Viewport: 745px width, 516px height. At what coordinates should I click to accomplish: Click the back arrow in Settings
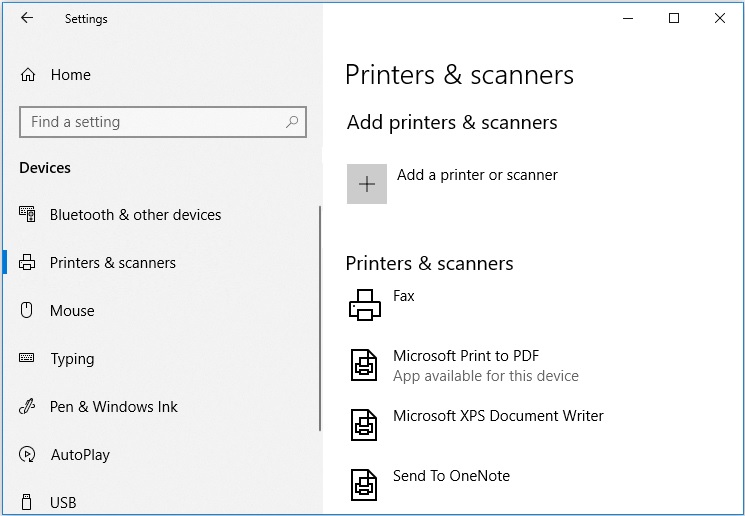pos(27,18)
